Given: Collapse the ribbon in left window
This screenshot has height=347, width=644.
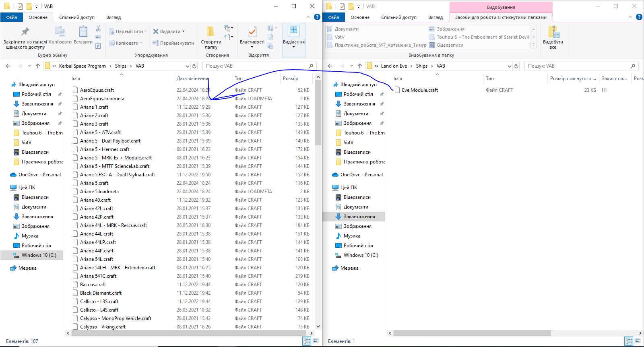Looking at the screenshot, I should 309,17.
